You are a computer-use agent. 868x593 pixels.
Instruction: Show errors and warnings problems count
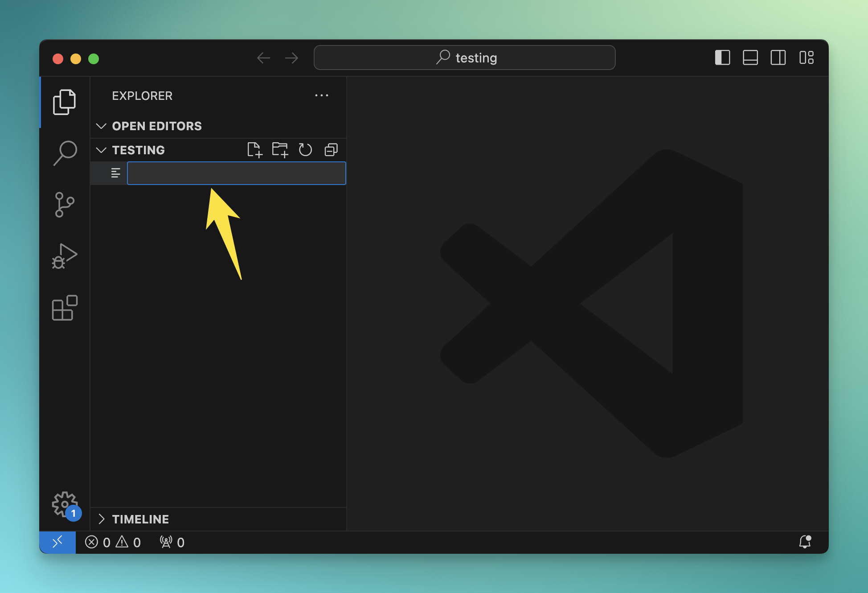click(x=113, y=542)
